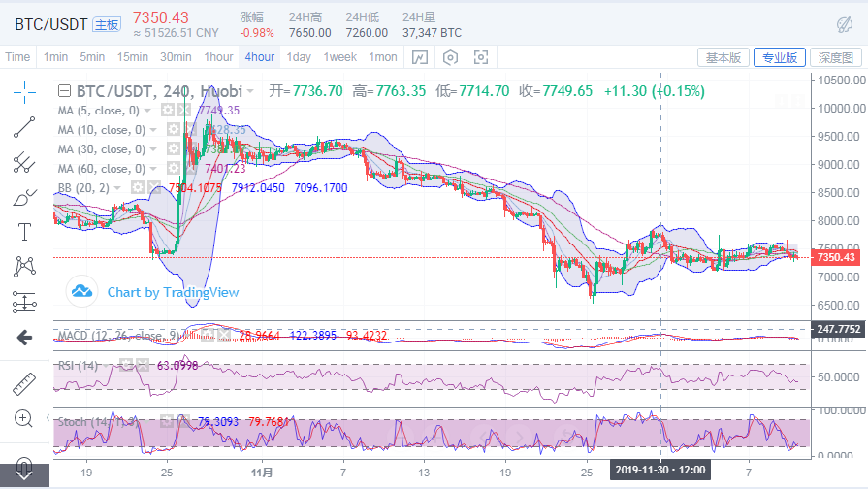Screen dimensions: 868x489
Task: Open settings gear for the Stoch indicator
Action: pos(167,421)
